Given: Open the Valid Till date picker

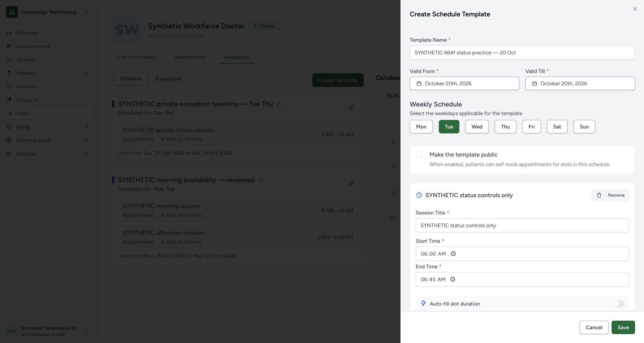Looking at the screenshot, I should point(580,83).
